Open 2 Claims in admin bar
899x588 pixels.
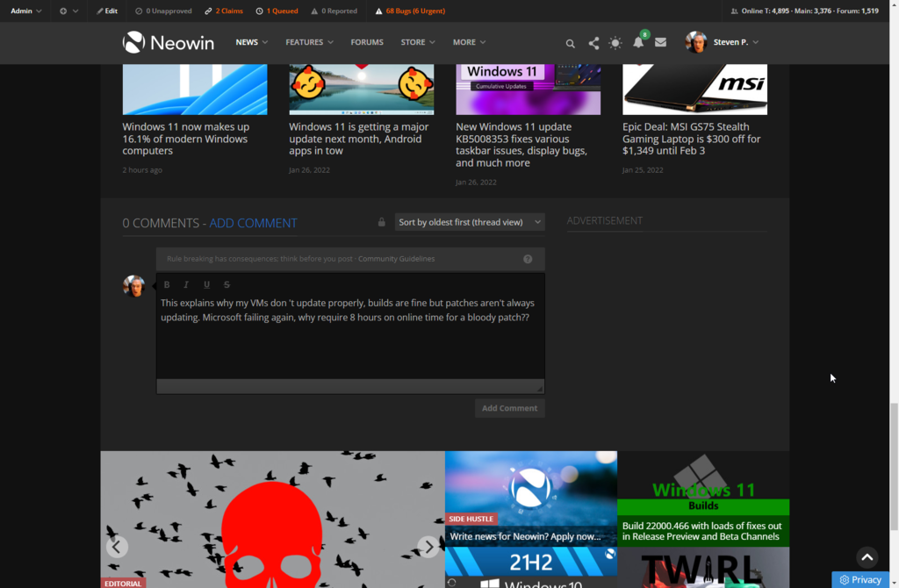tap(224, 11)
